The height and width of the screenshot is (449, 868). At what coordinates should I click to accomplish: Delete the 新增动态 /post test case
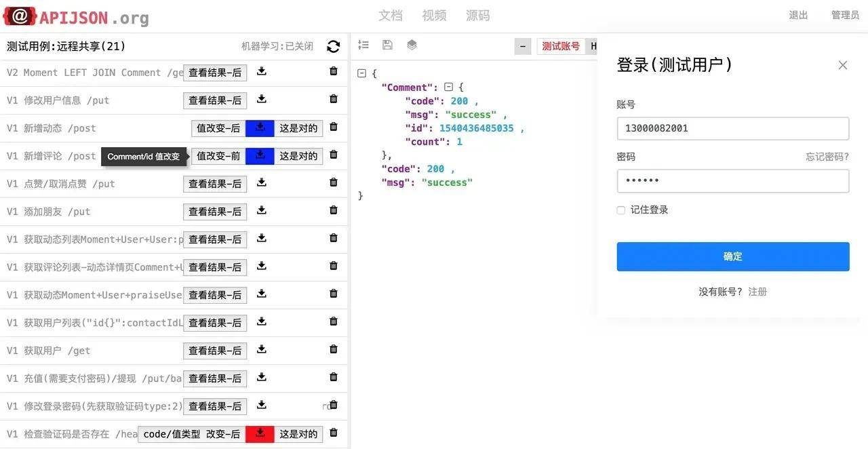333,127
